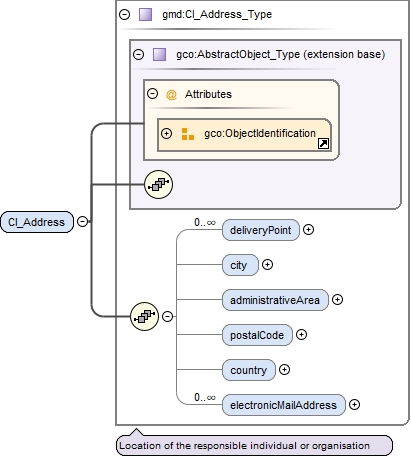Select the country element node
Viewport: 411px width, 459px height.
[249, 370]
